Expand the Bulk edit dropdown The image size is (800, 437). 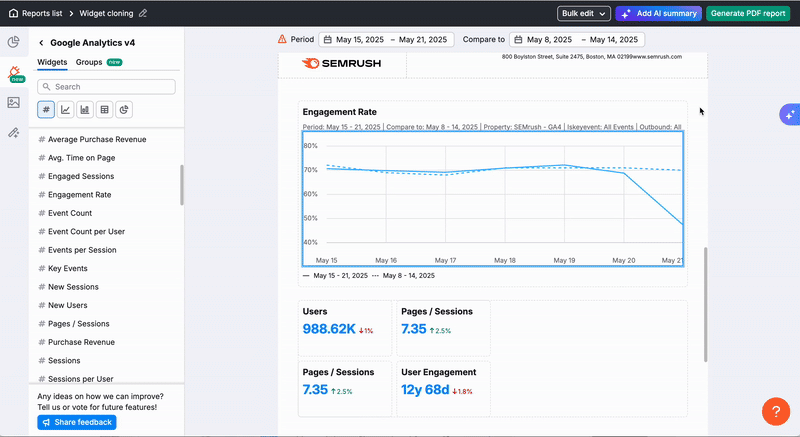click(584, 13)
